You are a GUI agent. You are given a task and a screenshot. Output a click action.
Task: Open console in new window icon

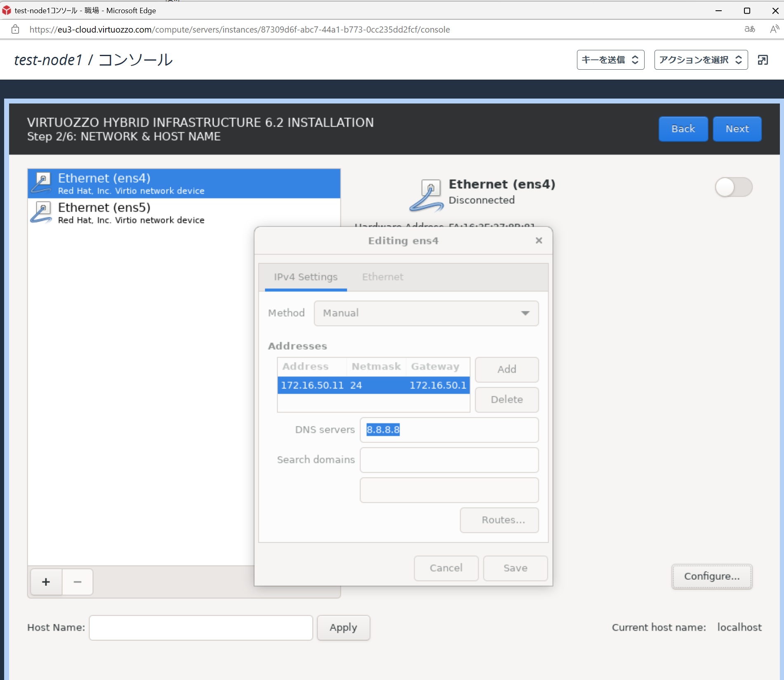(763, 60)
